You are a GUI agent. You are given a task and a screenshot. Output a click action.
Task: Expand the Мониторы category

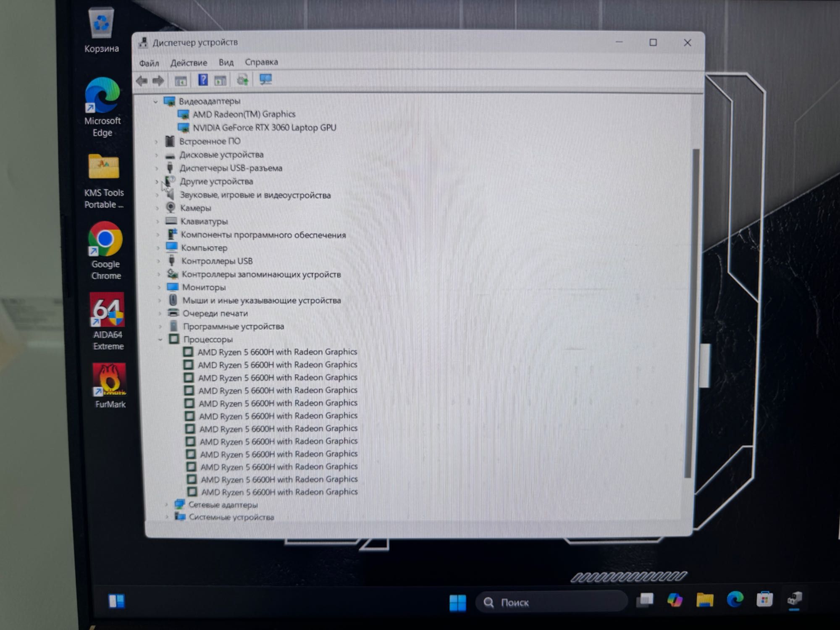(x=159, y=288)
